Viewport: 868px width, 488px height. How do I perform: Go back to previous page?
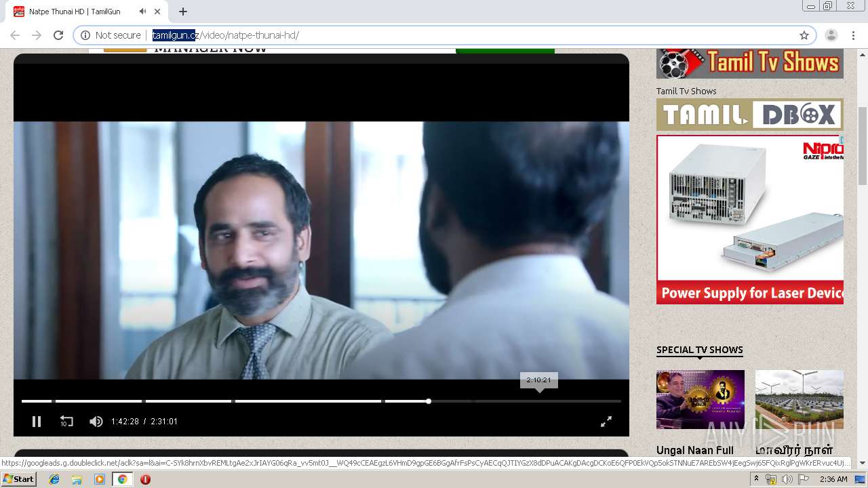click(15, 35)
